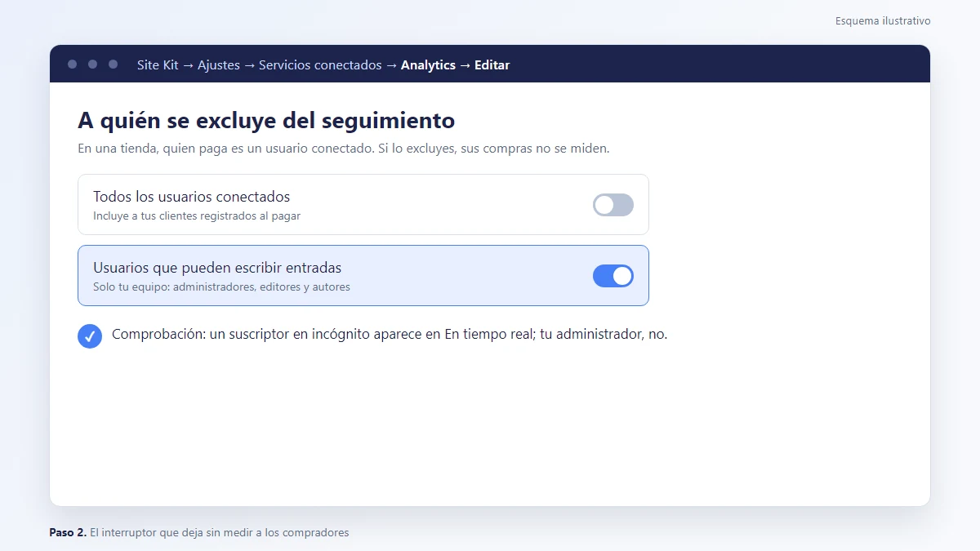Viewport: 980px width, 551px height.
Task: Click the 'Esquema ilustrativo' label
Action: click(883, 21)
